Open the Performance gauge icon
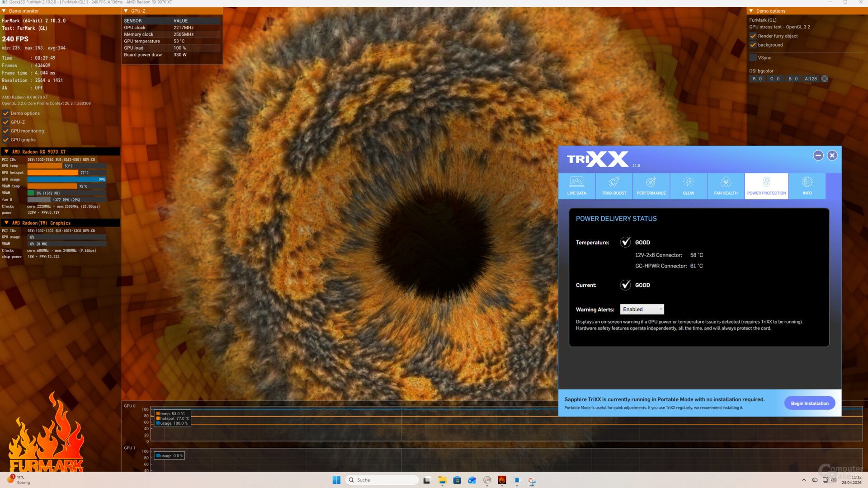 pos(651,182)
